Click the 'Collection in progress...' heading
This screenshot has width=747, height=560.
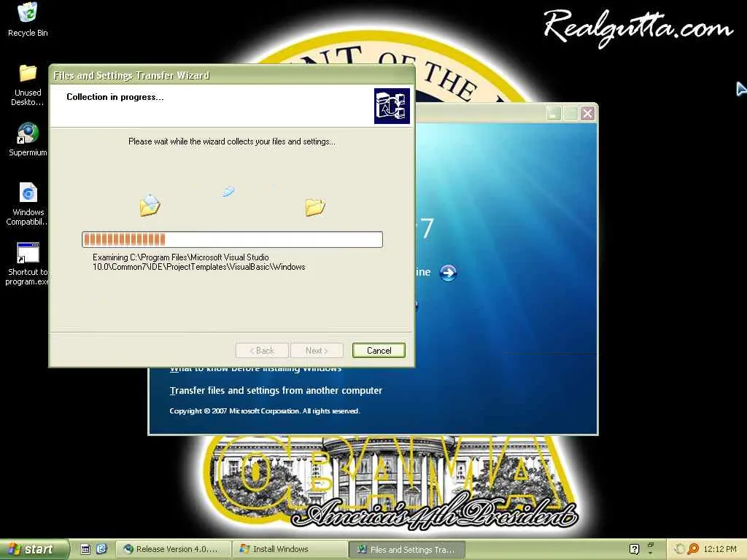pos(115,97)
